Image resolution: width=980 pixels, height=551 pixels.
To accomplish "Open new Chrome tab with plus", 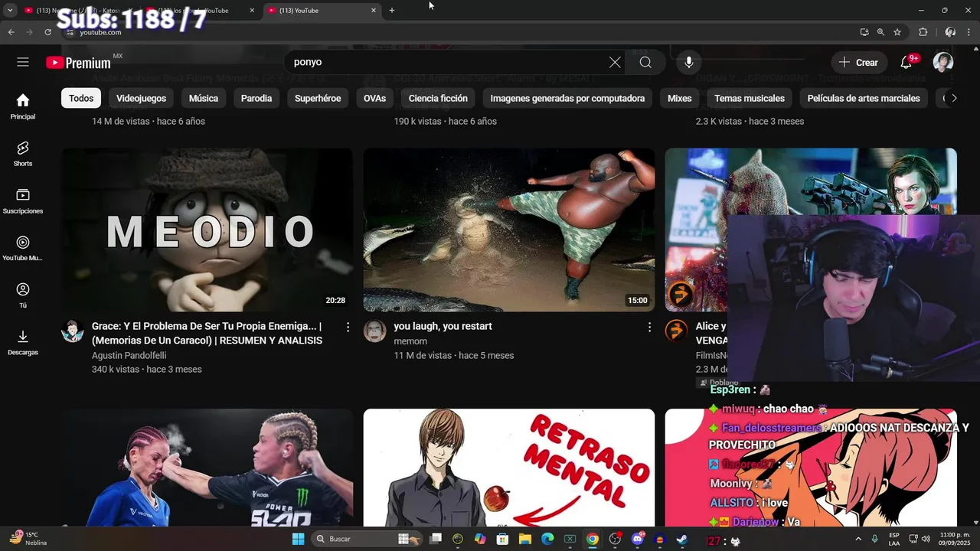I will [x=392, y=10].
